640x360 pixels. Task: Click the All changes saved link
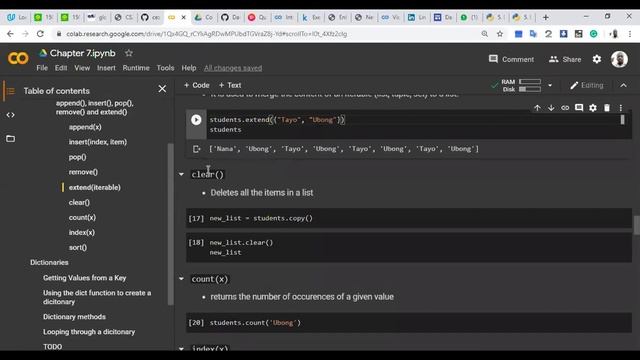233,68
